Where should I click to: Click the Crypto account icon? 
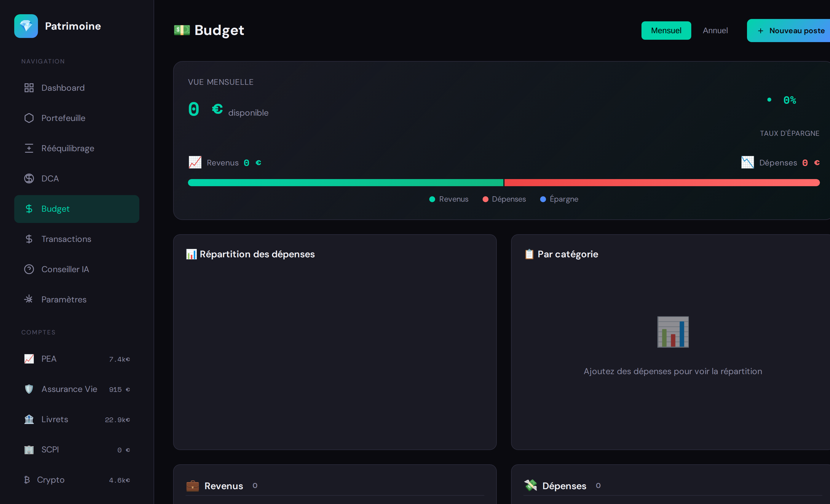point(27,480)
